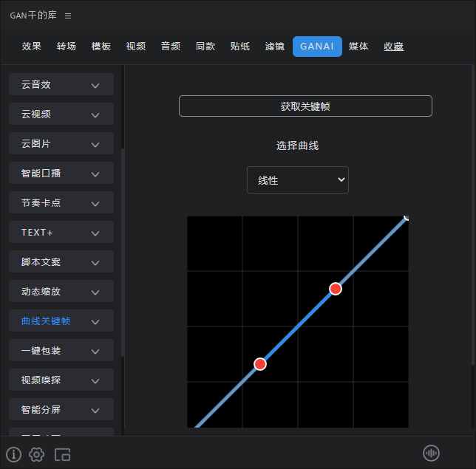476x469 pixels.
Task: Go to the 媒体 tab
Action: click(x=358, y=47)
